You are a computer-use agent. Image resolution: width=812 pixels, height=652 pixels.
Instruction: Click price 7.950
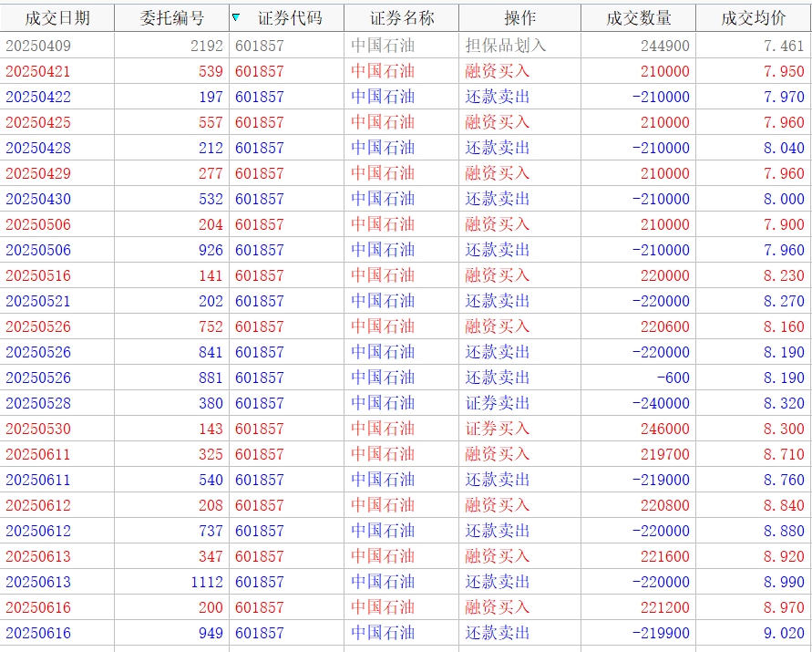click(784, 71)
